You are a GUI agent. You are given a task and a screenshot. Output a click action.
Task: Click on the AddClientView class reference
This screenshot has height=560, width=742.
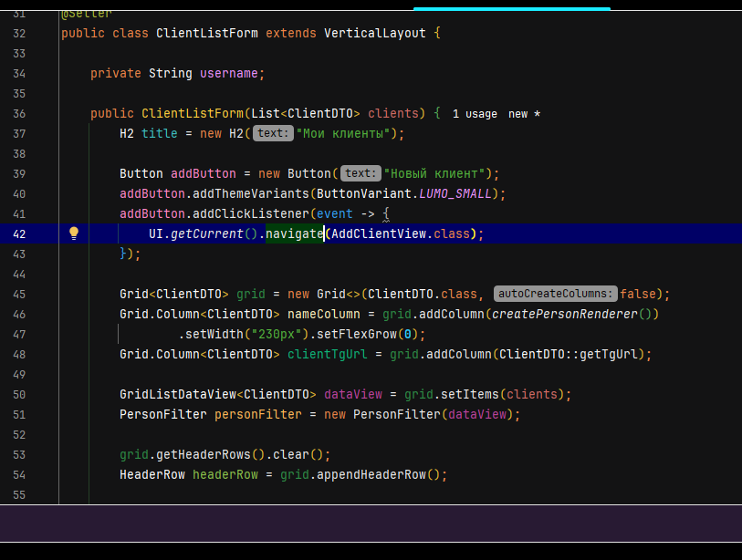coord(378,233)
